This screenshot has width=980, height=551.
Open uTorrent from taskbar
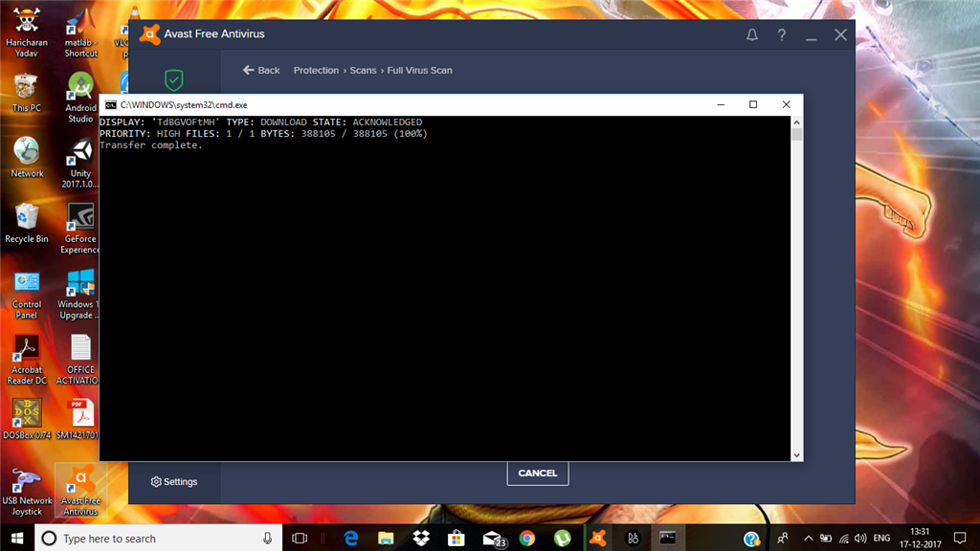[562, 538]
